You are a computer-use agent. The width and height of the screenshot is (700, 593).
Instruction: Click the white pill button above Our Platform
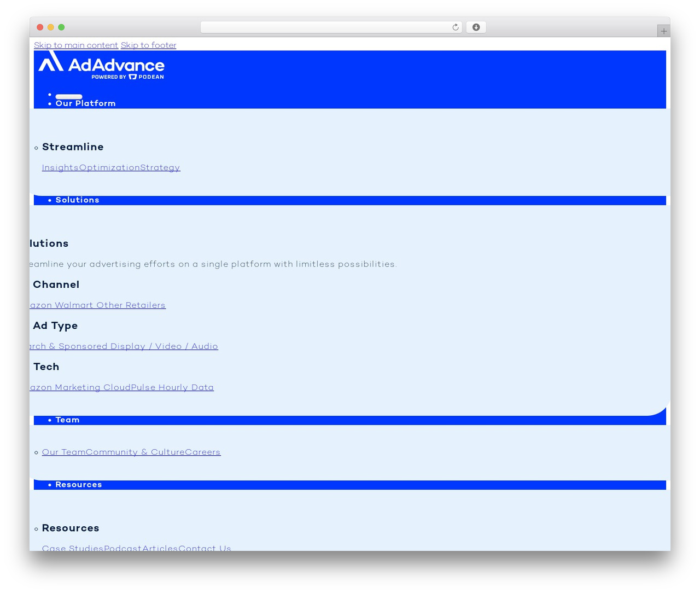click(x=69, y=97)
